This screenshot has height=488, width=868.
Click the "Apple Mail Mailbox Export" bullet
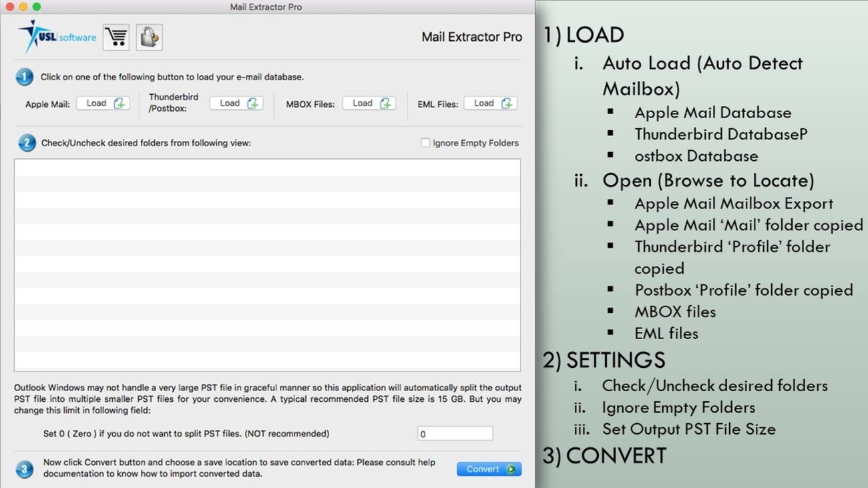pyautogui.click(x=734, y=204)
